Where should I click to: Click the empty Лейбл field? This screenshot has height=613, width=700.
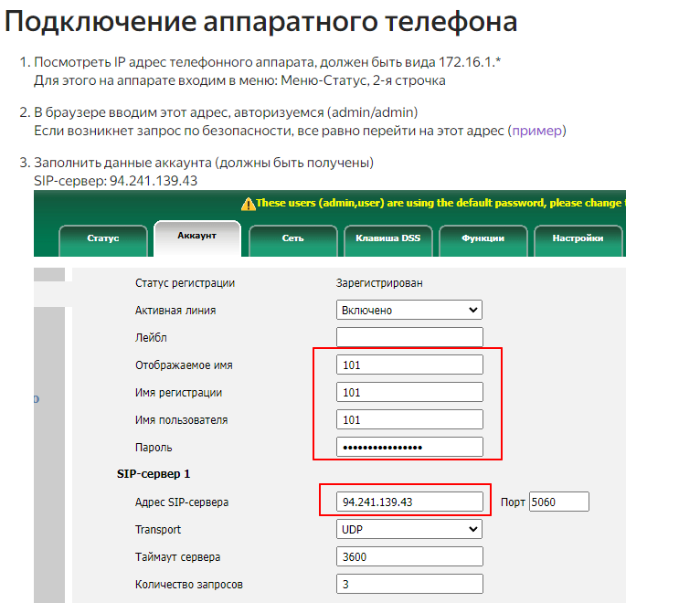tap(409, 338)
